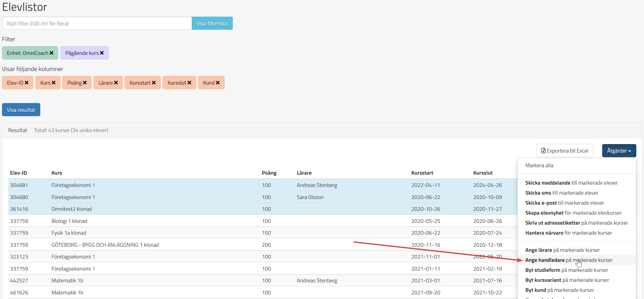Screen dimensions: 644x299
Task: Select Ange handledare på markerade kurser
Action: click(569, 260)
